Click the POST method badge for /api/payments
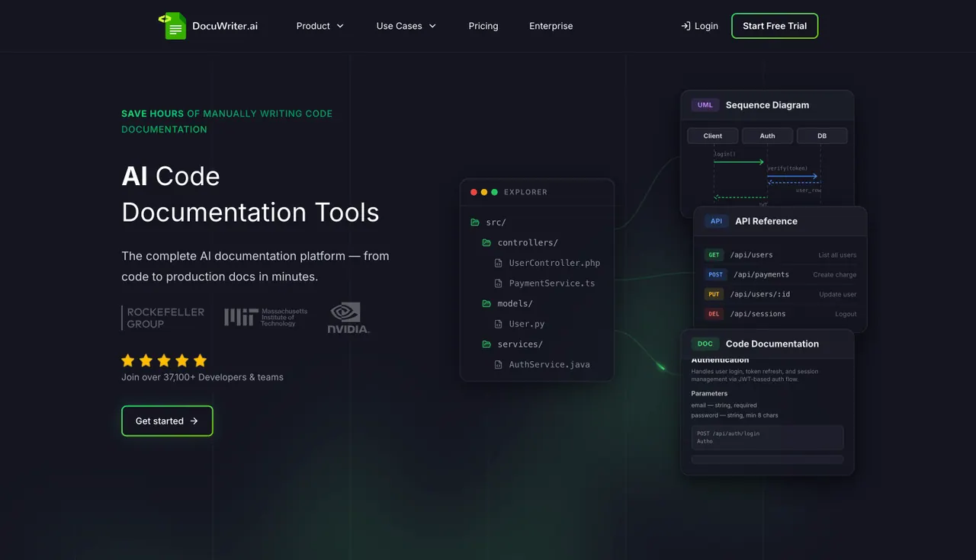The width and height of the screenshot is (976, 560). 716,274
